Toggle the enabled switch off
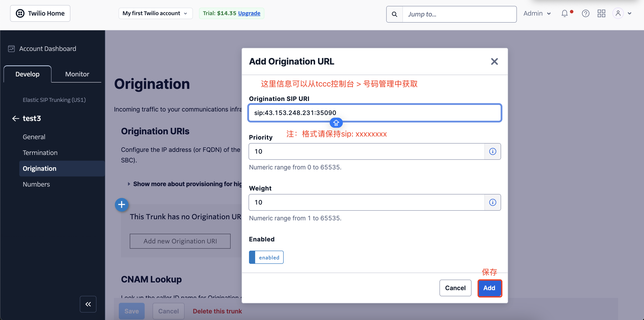 coord(266,257)
